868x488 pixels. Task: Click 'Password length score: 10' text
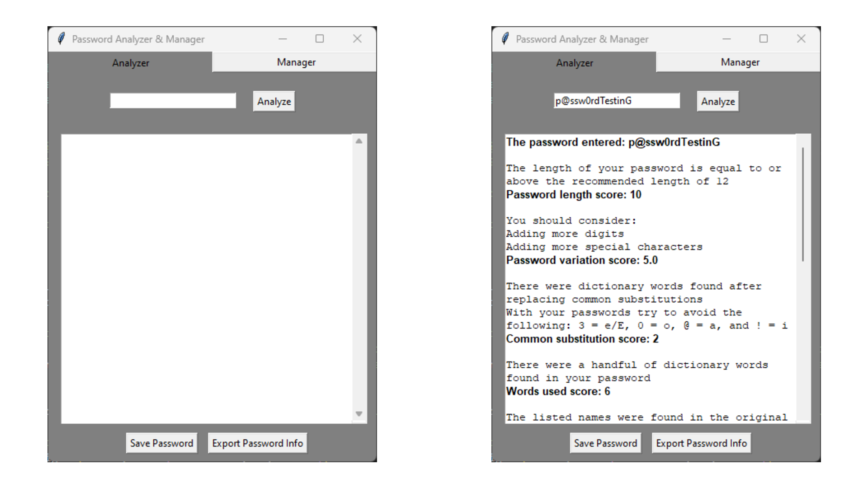click(574, 195)
